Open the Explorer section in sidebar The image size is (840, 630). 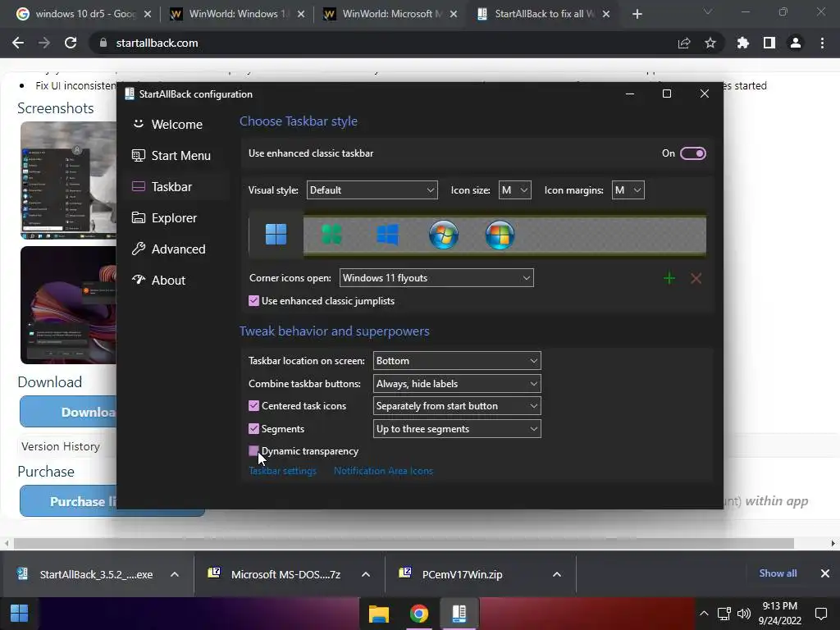176,217
